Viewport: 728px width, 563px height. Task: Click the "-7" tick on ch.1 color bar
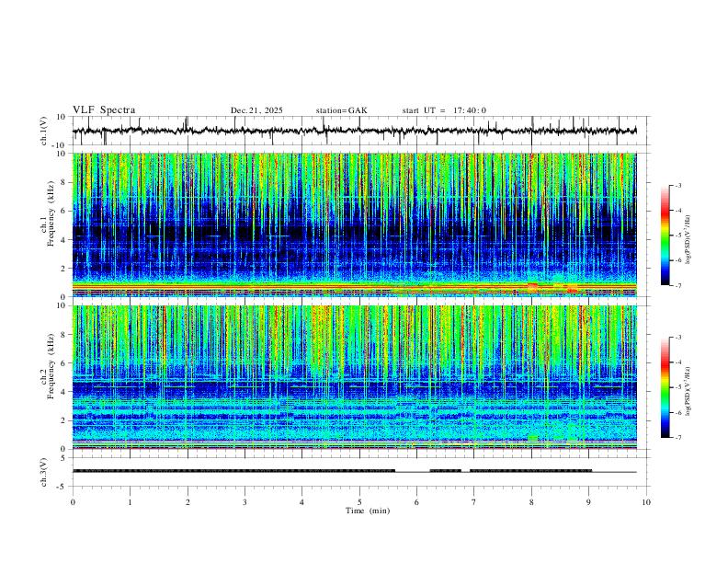click(677, 285)
